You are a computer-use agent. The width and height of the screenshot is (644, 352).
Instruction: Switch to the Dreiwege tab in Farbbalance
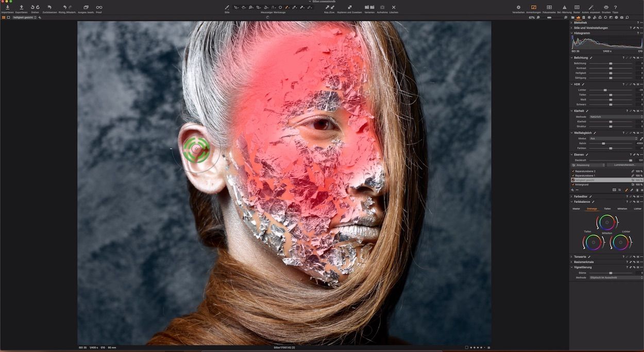591,209
